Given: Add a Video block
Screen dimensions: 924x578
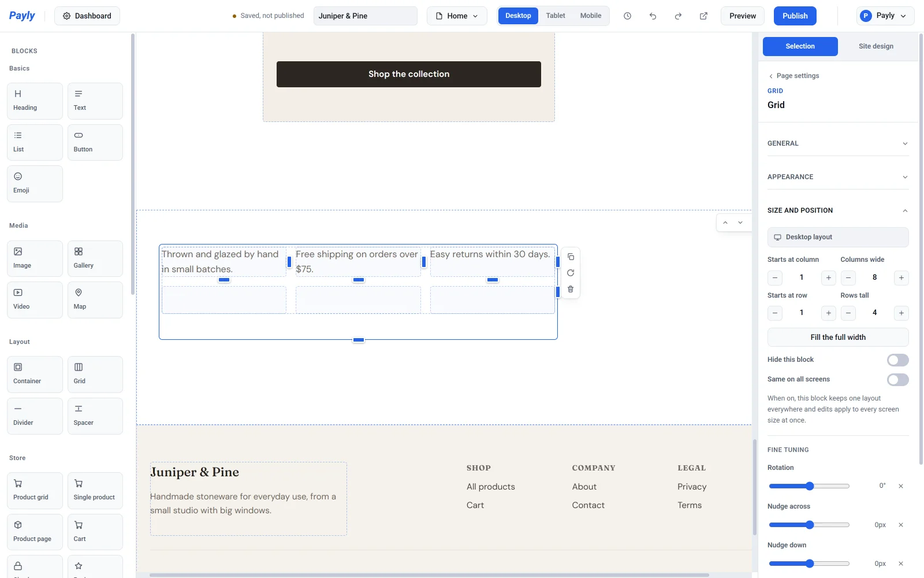Looking at the screenshot, I should coord(35,300).
